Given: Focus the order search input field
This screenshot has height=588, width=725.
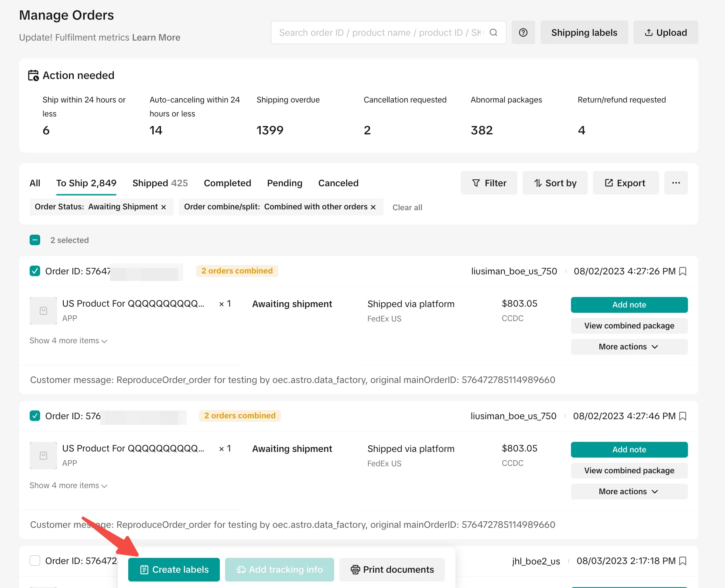Looking at the screenshot, I should 380,33.
